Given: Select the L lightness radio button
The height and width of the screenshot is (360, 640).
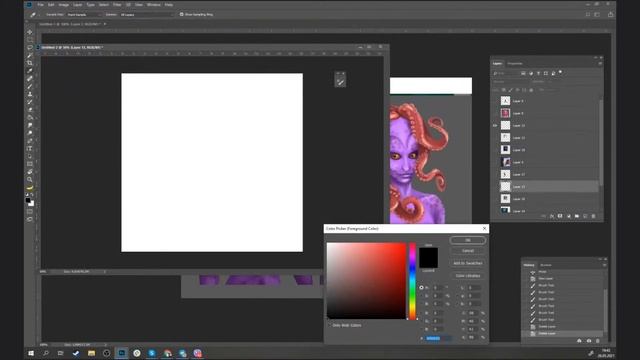Looking at the screenshot, I should coord(457,288).
